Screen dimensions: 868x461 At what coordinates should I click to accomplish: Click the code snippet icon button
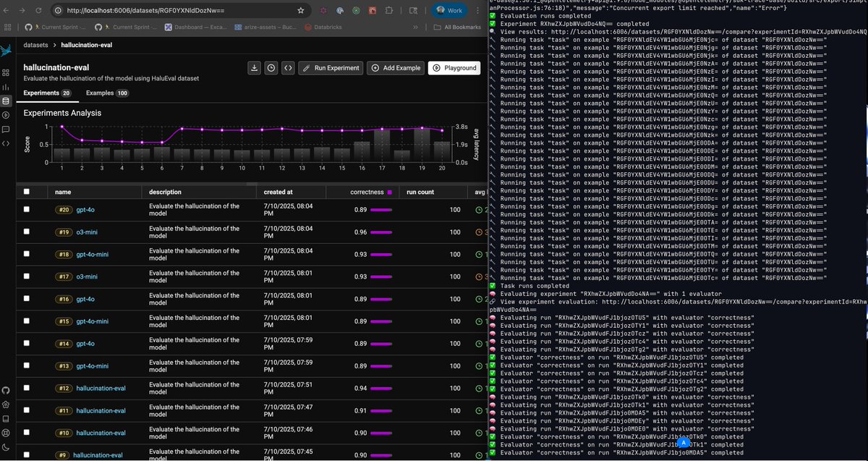click(x=288, y=67)
